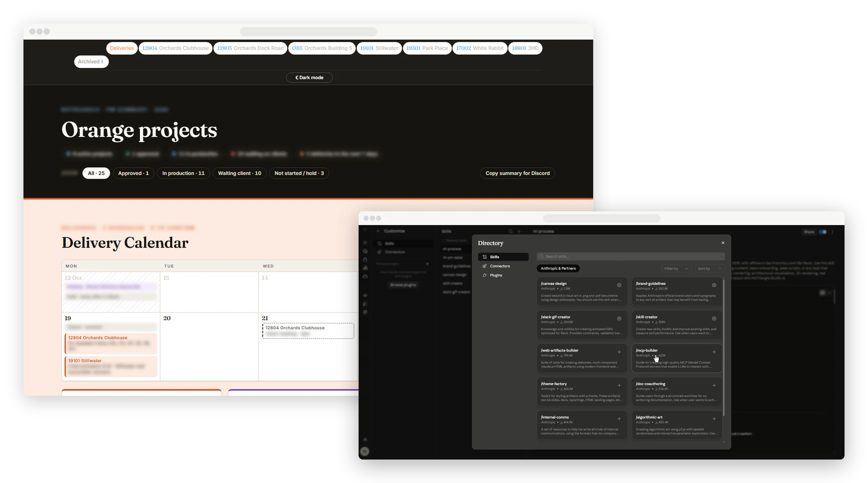Add the /doc-coauthoring skill with plus icon

(714, 385)
